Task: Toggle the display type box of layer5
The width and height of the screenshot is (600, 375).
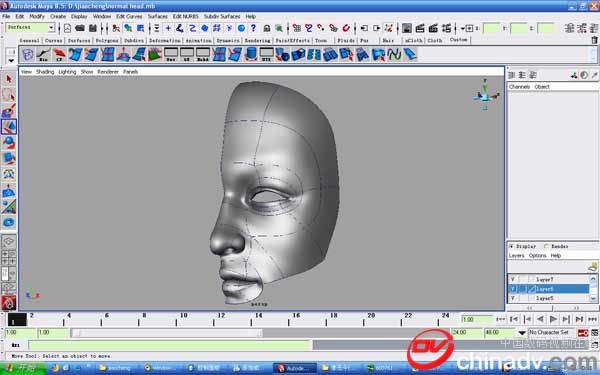Action: point(523,298)
